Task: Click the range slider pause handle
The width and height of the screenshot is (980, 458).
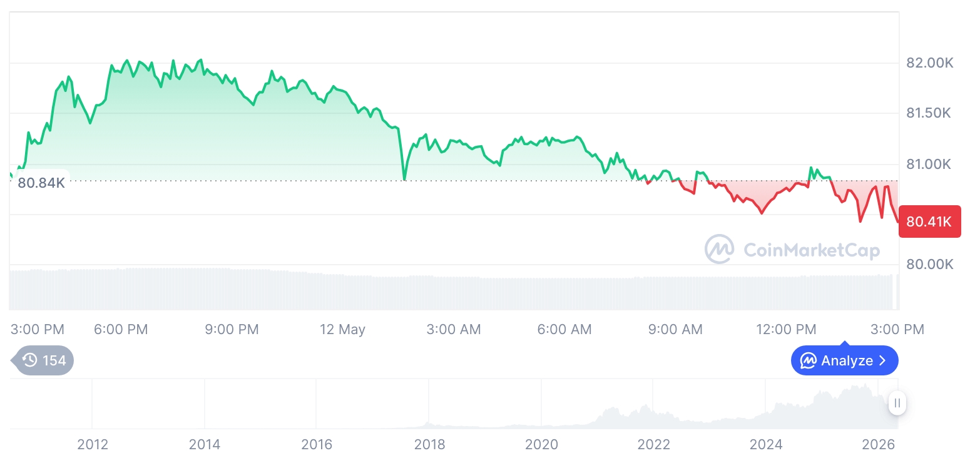Action: pos(897,403)
